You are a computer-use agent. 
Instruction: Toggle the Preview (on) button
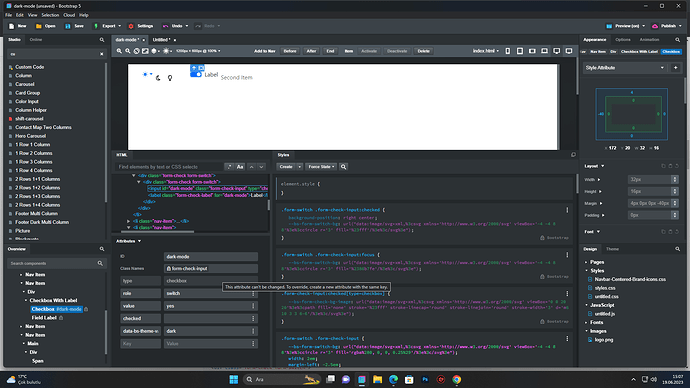pos(625,26)
